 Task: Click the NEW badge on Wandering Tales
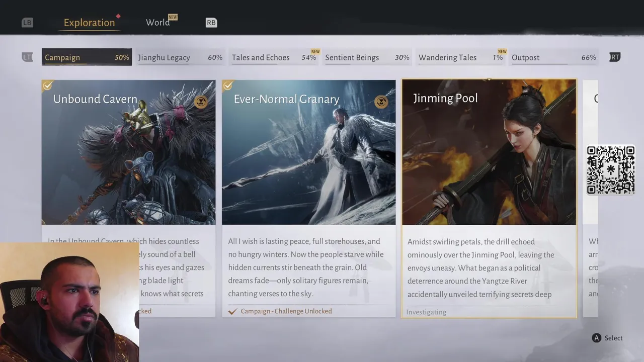pyautogui.click(x=502, y=51)
